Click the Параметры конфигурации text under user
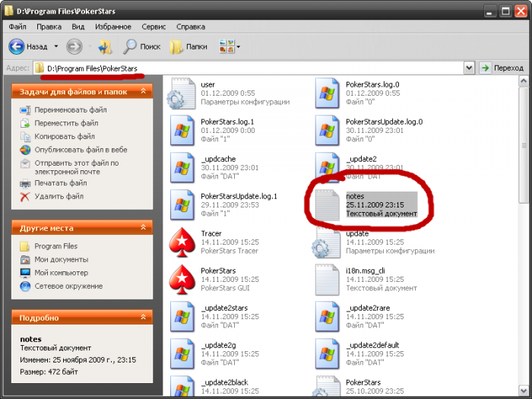Viewport: 532px width, 399px height. point(245,102)
